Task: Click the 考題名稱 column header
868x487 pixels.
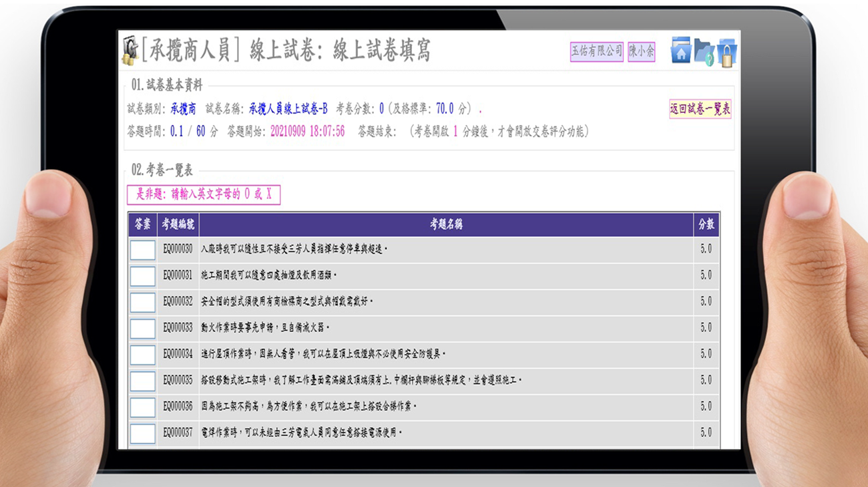Action: point(446,224)
